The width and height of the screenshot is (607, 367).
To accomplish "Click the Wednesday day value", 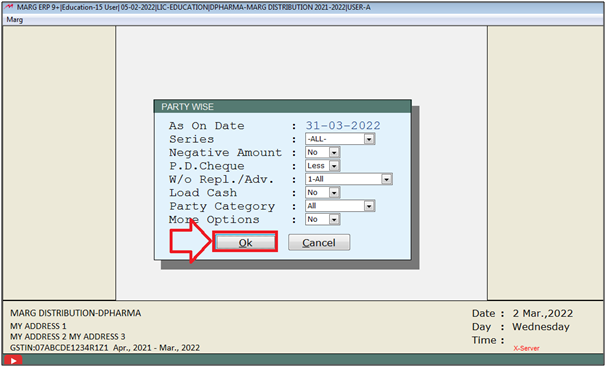I will point(541,327).
